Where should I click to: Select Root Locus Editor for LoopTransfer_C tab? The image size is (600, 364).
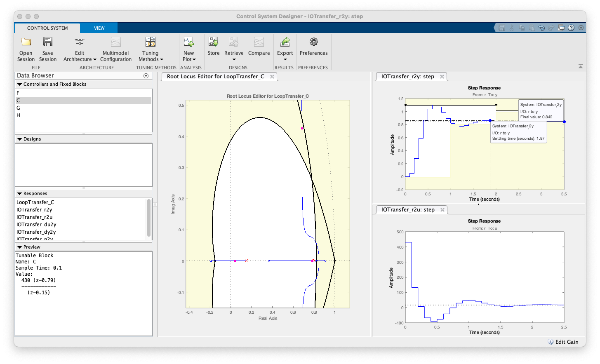pyautogui.click(x=215, y=77)
